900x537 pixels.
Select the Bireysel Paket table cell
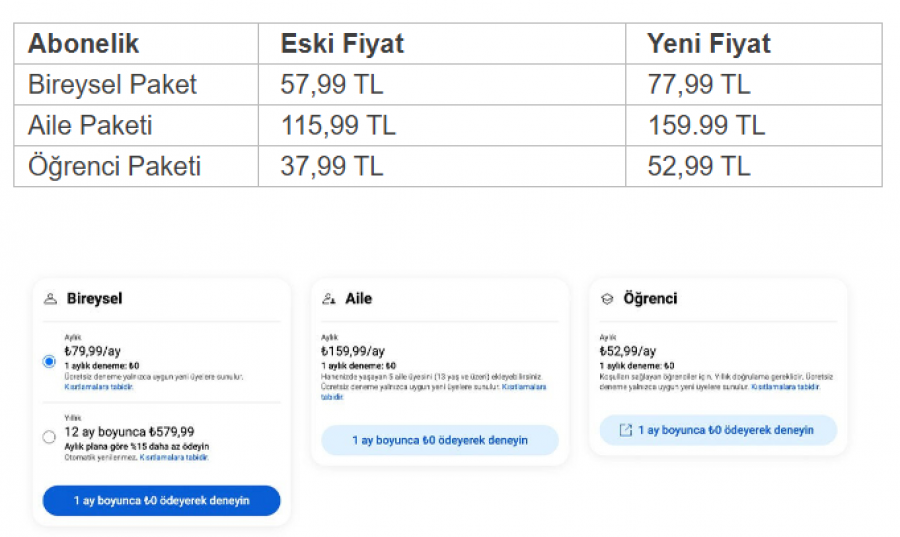[136, 84]
